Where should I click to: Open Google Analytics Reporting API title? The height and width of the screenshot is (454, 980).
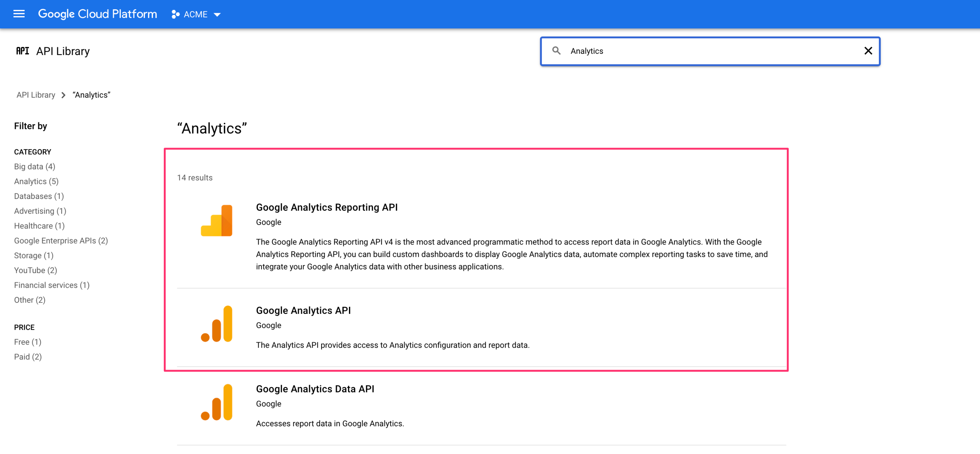click(326, 207)
